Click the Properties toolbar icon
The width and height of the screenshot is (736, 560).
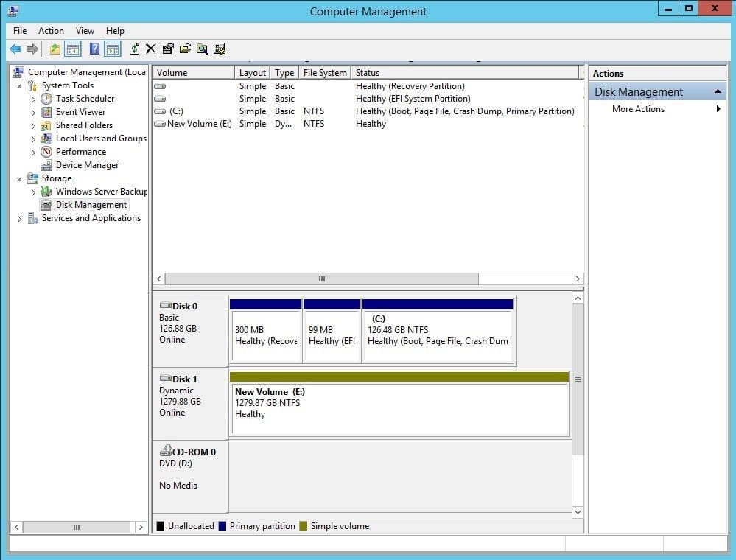coord(168,49)
